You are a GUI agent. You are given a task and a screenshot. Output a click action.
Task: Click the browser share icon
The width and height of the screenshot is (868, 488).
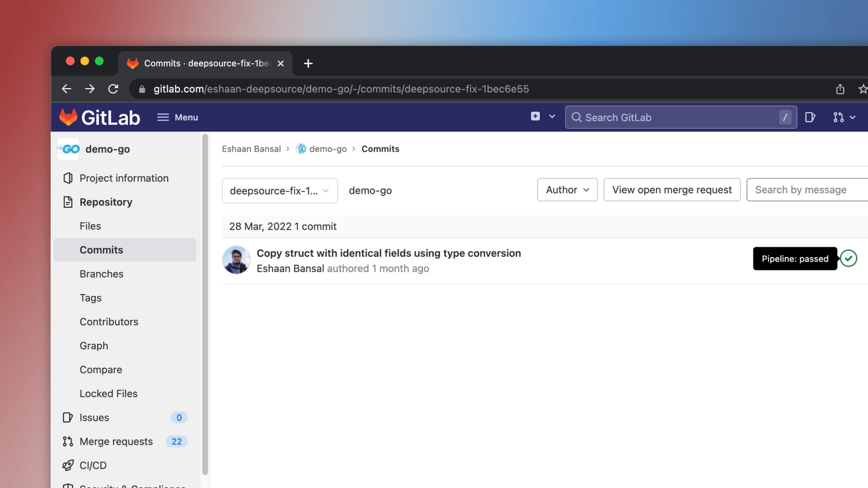pyautogui.click(x=840, y=89)
